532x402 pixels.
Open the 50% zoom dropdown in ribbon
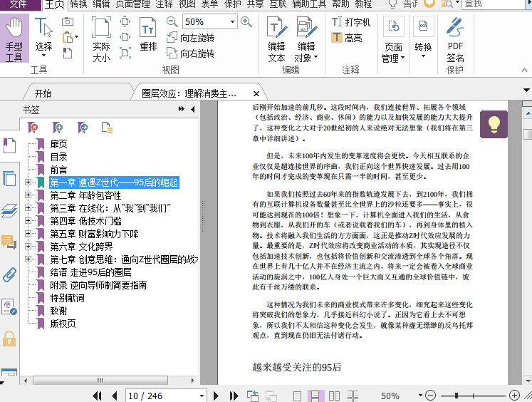pyautogui.click(x=231, y=22)
